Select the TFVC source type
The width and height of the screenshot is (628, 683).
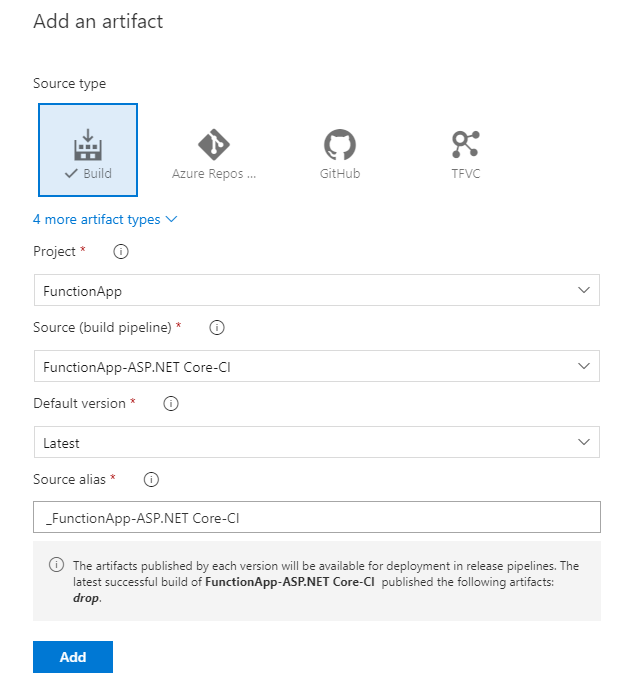click(x=466, y=154)
